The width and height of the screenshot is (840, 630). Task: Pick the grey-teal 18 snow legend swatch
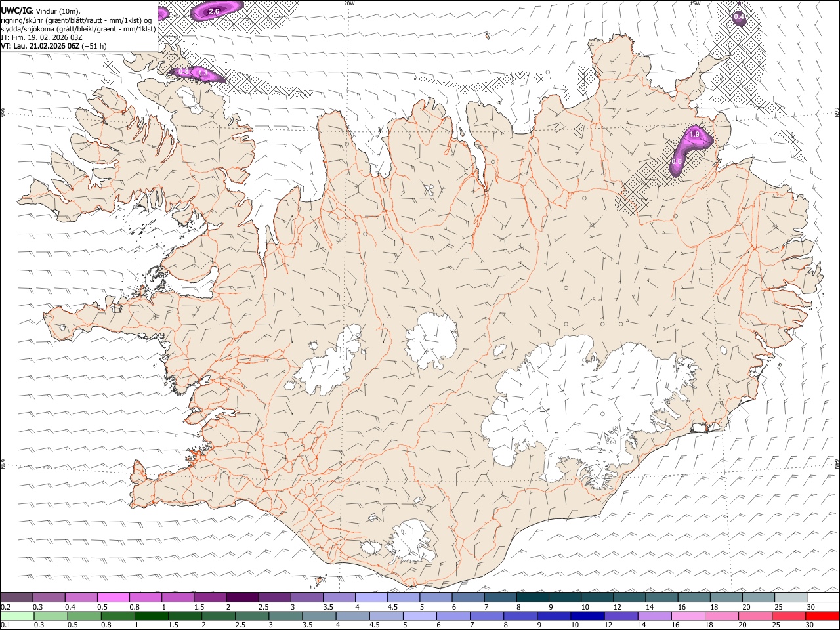725,598
